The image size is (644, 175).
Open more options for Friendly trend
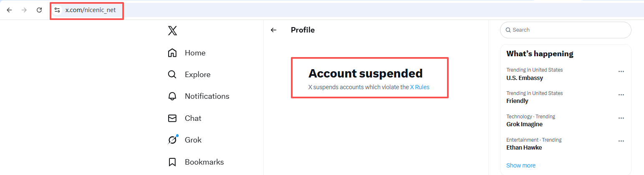[x=621, y=95]
